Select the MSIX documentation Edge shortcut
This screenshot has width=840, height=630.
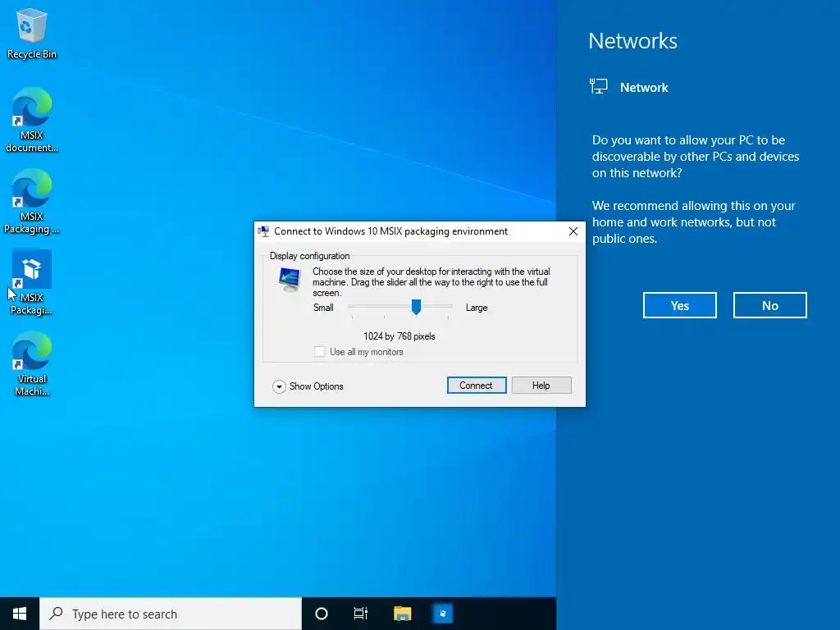coord(32,119)
